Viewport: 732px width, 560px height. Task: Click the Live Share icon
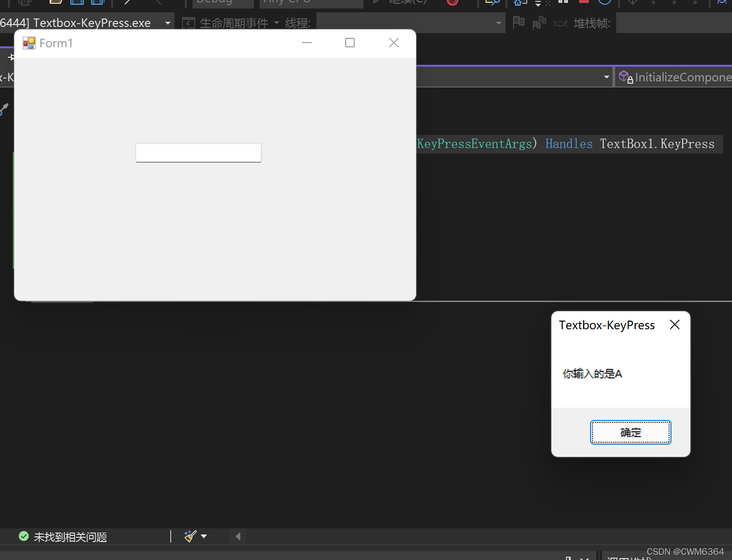(x=721, y=3)
